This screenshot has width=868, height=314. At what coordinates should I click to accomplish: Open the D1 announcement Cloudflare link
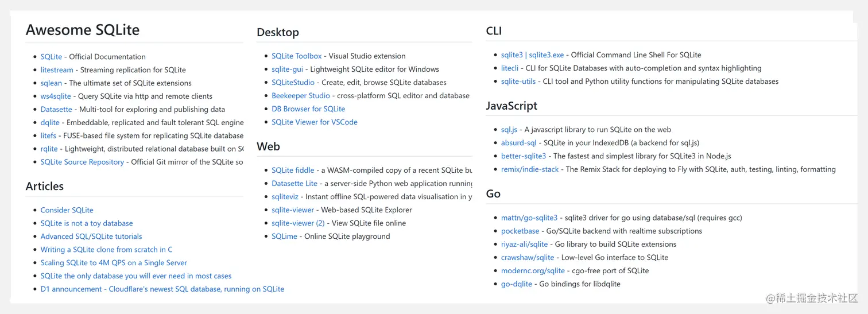point(162,289)
